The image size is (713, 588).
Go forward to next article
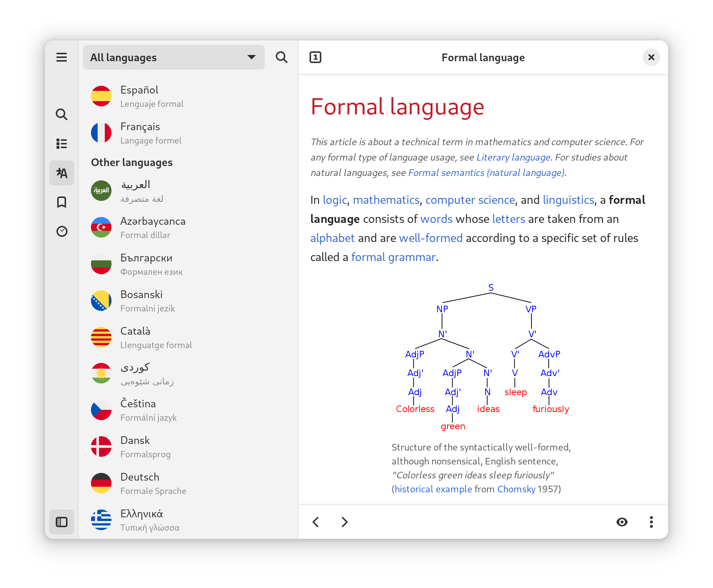(x=344, y=522)
